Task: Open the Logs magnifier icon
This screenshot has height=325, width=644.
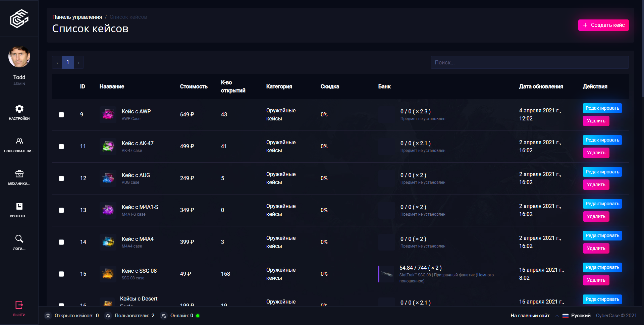Action: tap(19, 239)
